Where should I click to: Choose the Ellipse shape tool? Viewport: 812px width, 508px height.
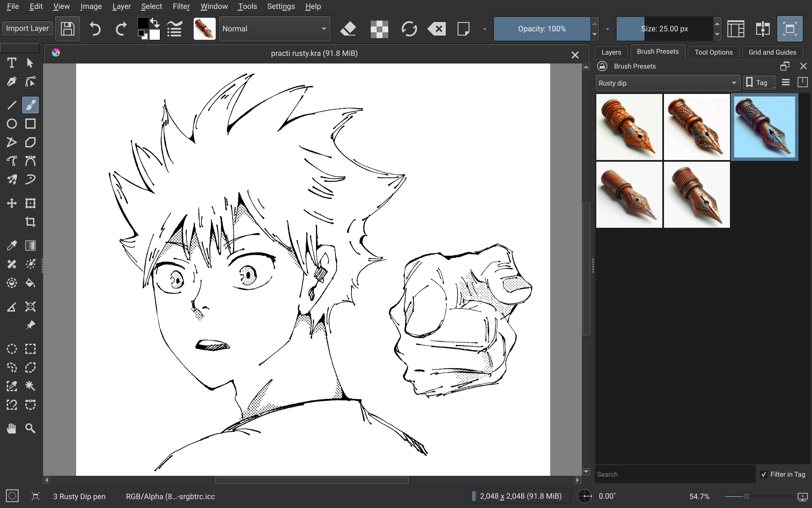click(11, 124)
